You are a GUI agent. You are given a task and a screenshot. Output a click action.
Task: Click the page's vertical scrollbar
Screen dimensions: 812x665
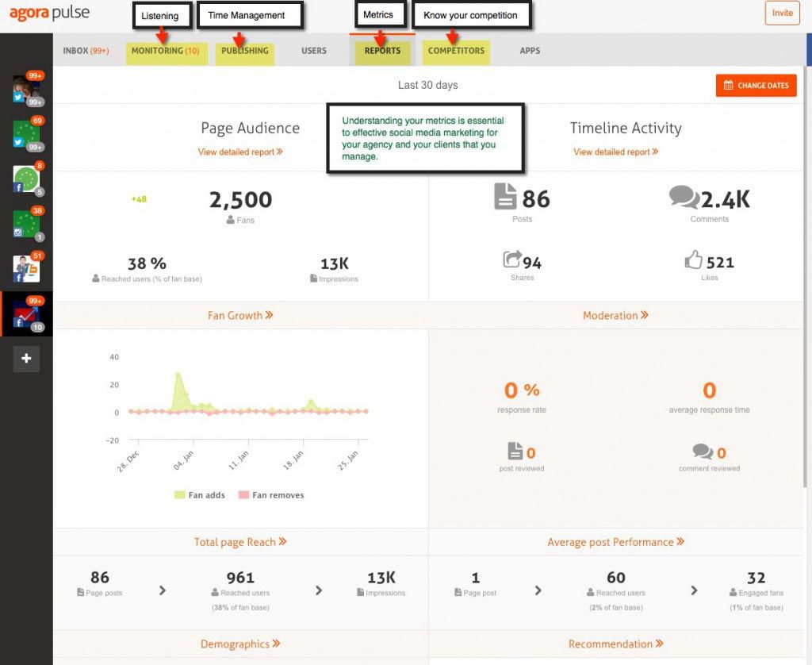(x=806, y=276)
